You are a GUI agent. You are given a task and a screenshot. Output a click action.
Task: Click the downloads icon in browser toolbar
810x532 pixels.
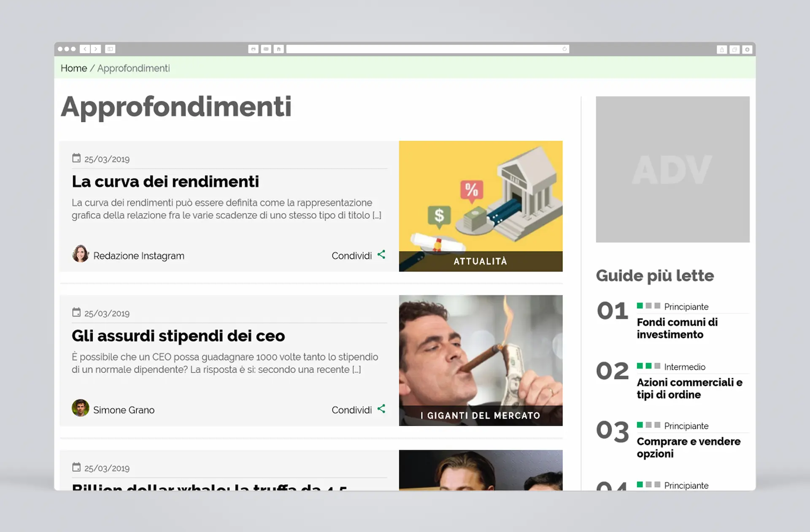click(747, 49)
